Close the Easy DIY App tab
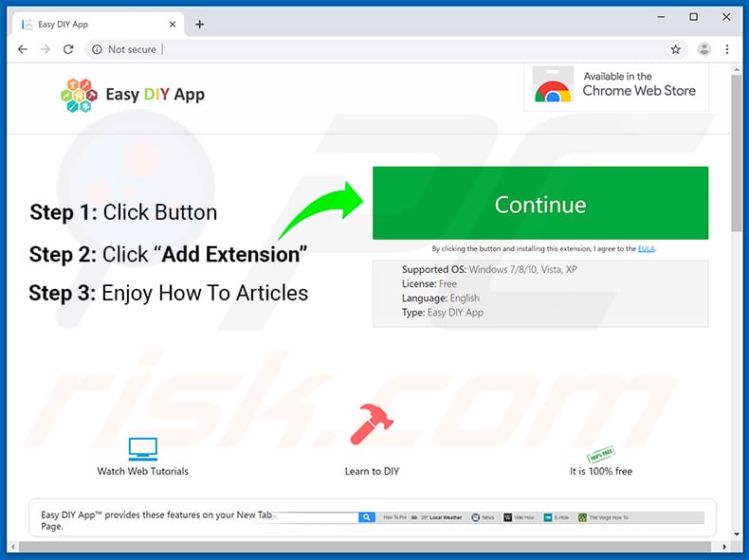Screen dimensions: 749x560 point(173,24)
